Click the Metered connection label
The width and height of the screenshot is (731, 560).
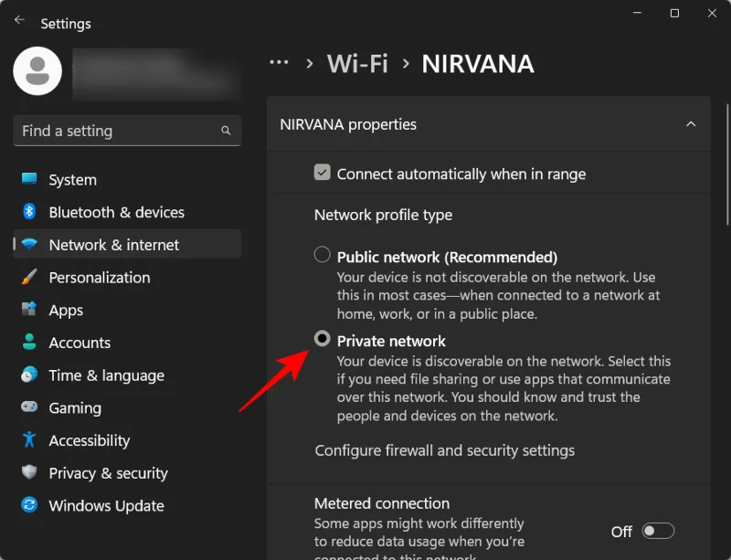[x=382, y=503]
